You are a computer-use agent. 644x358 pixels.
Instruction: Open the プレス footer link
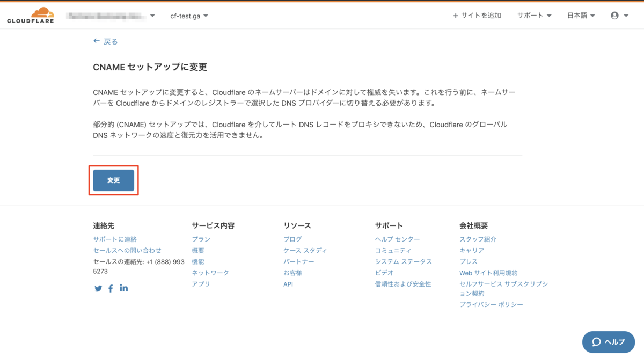469,262
